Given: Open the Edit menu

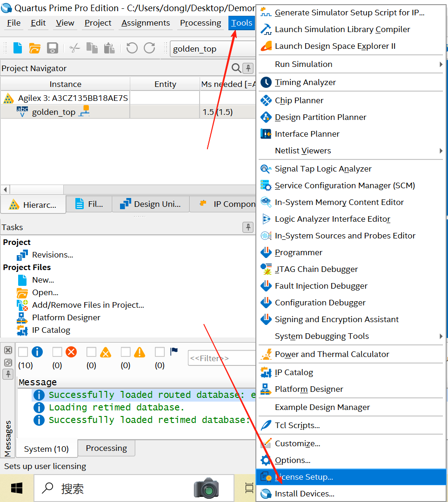Looking at the screenshot, I should [38, 23].
